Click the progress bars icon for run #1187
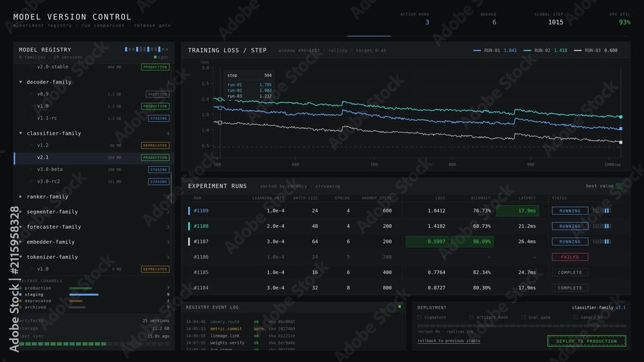 (601, 242)
